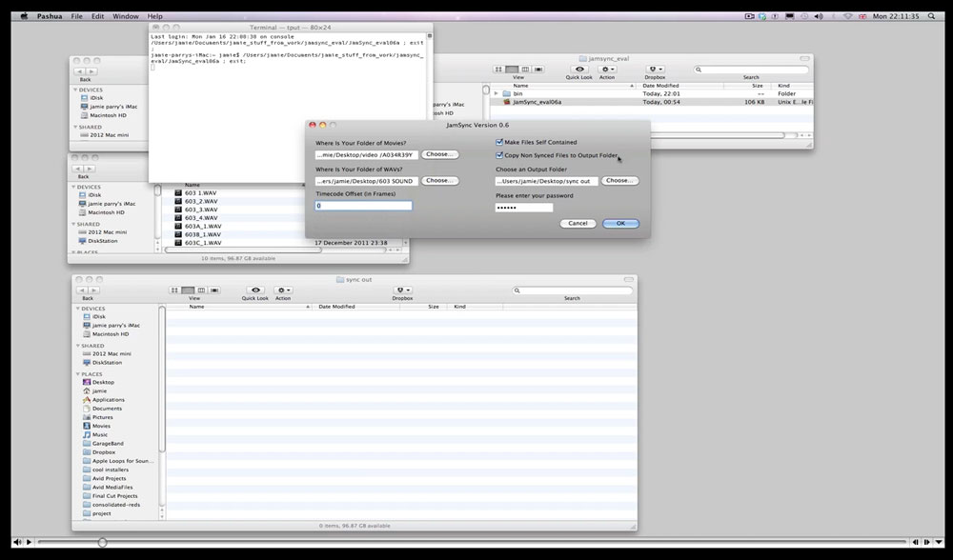This screenshot has height=560, width=953.
Task: Select the 603_2.WAV file
Action: coord(201,201)
